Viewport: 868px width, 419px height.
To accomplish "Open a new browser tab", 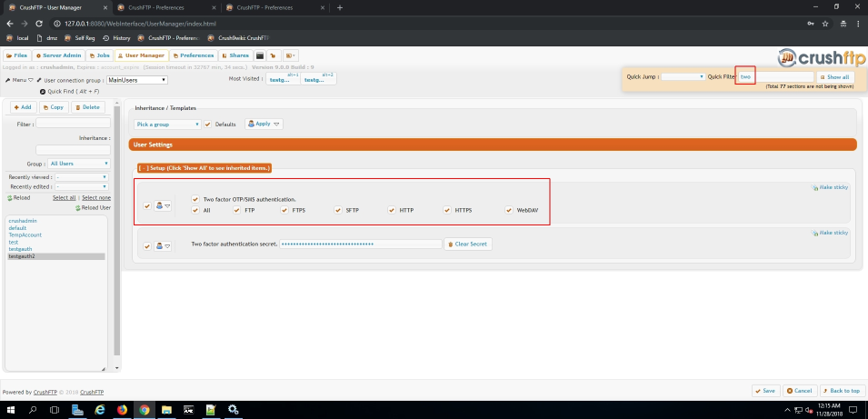I will [x=340, y=8].
